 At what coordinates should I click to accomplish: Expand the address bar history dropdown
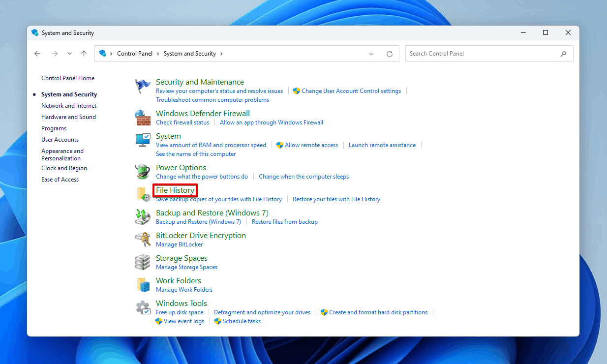click(371, 54)
